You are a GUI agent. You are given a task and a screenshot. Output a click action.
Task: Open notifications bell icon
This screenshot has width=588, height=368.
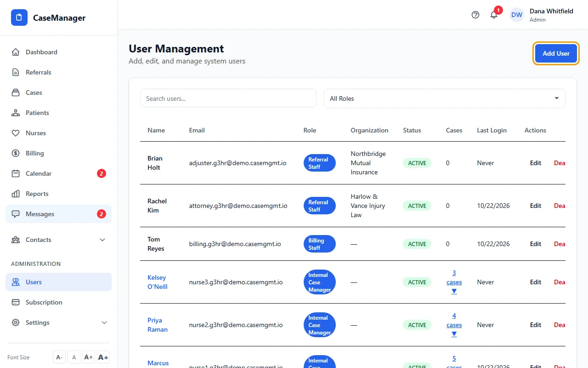[x=494, y=15]
